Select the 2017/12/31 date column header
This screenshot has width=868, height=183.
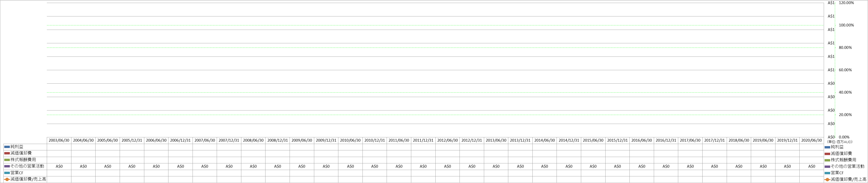point(714,140)
